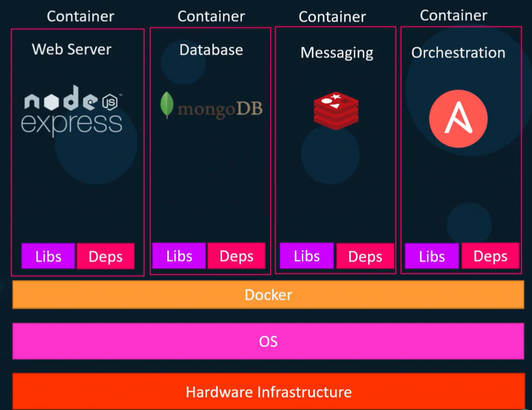Select the Deps block in Database container
Image resolution: width=532 pixels, height=410 pixels.
[x=236, y=256]
